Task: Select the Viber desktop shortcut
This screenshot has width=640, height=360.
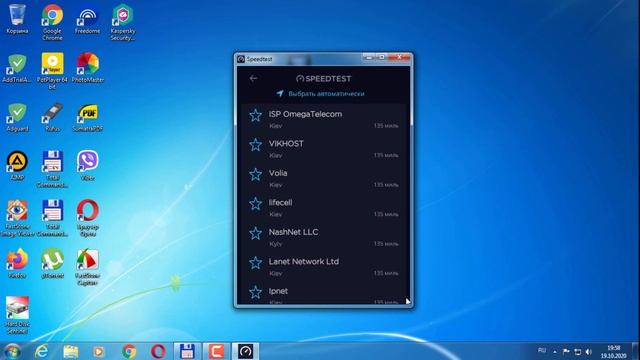Action: click(x=88, y=166)
